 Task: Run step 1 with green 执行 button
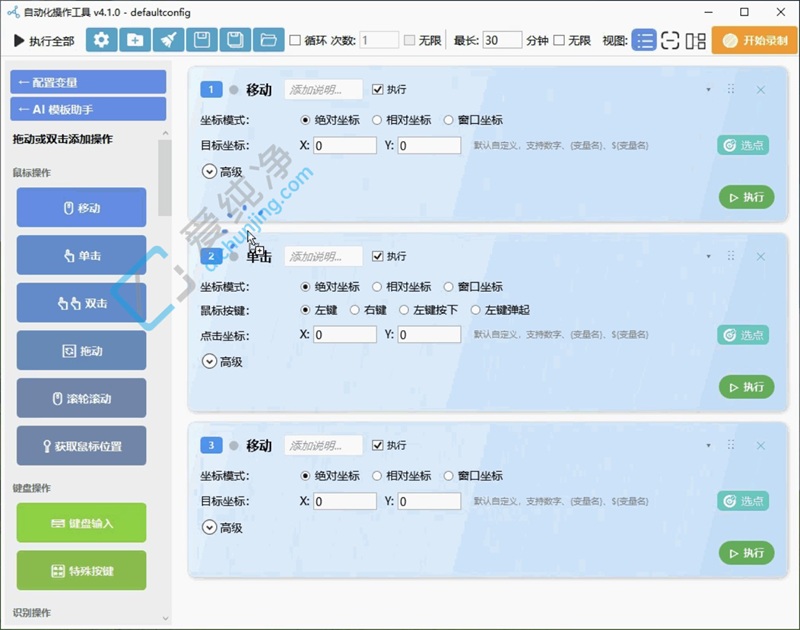[x=746, y=197]
